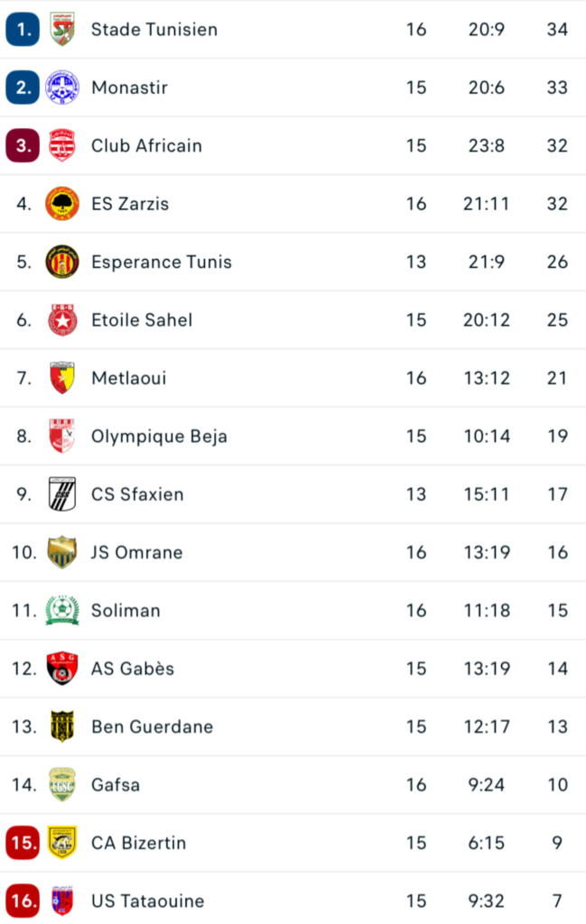The width and height of the screenshot is (586, 924).
Task: Click the ES Zarzis round badge
Action: coord(62,204)
